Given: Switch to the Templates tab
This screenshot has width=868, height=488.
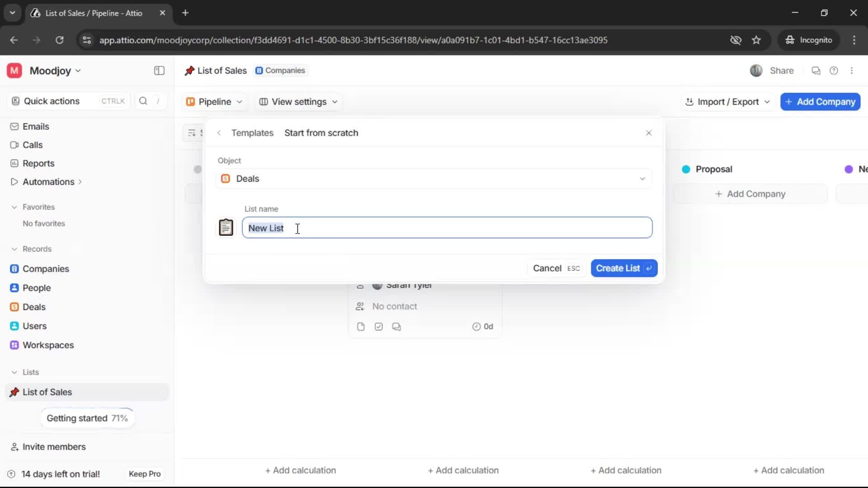Looking at the screenshot, I should coord(252,133).
